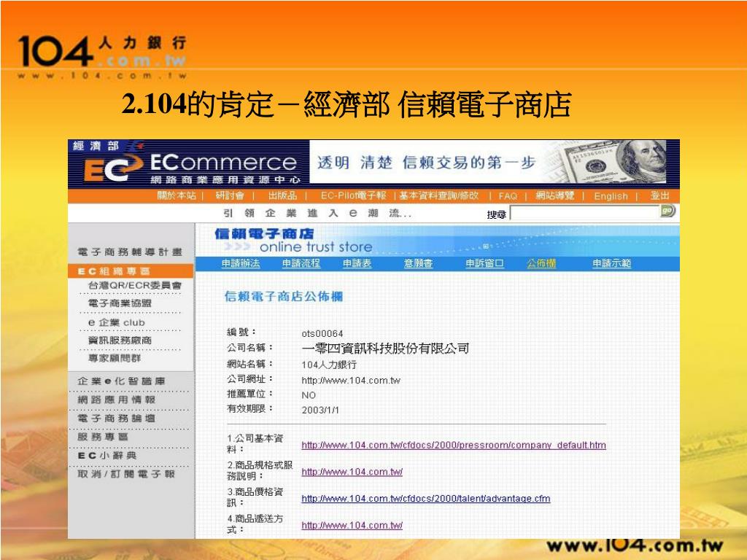
Task: Click company URL text http://www.104.com.tw
Action: (351, 381)
